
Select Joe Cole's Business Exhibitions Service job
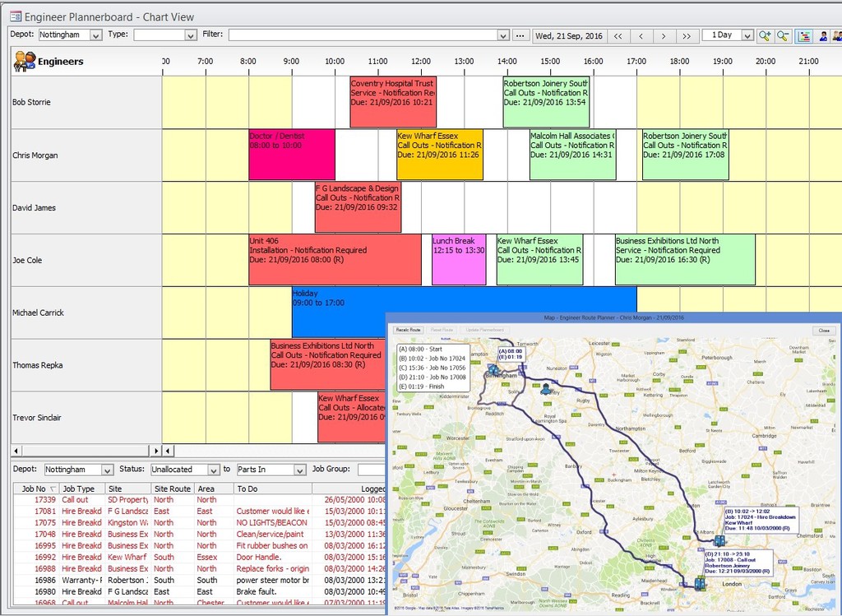pyautogui.click(x=685, y=259)
